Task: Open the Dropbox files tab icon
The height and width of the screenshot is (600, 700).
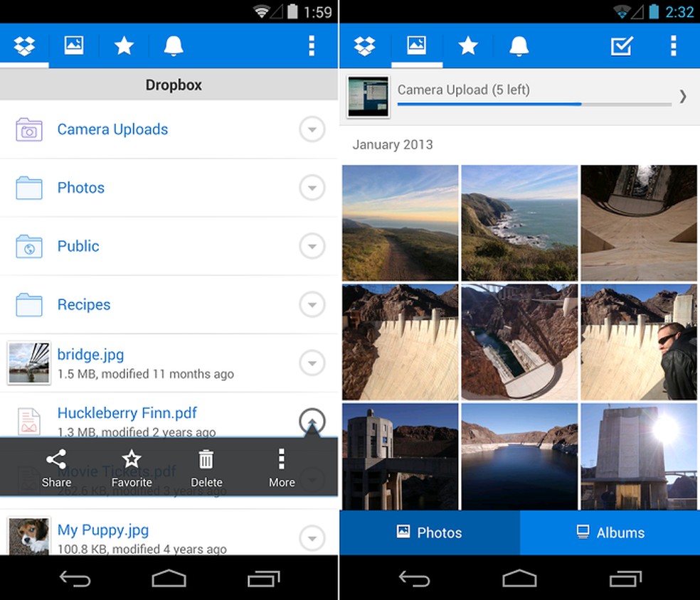Action: (x=24, y=45)
